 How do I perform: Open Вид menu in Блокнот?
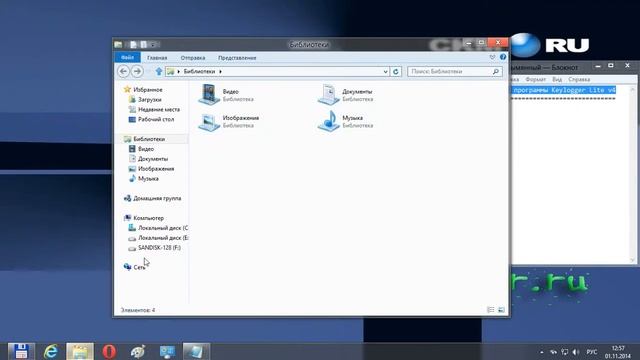557,79
